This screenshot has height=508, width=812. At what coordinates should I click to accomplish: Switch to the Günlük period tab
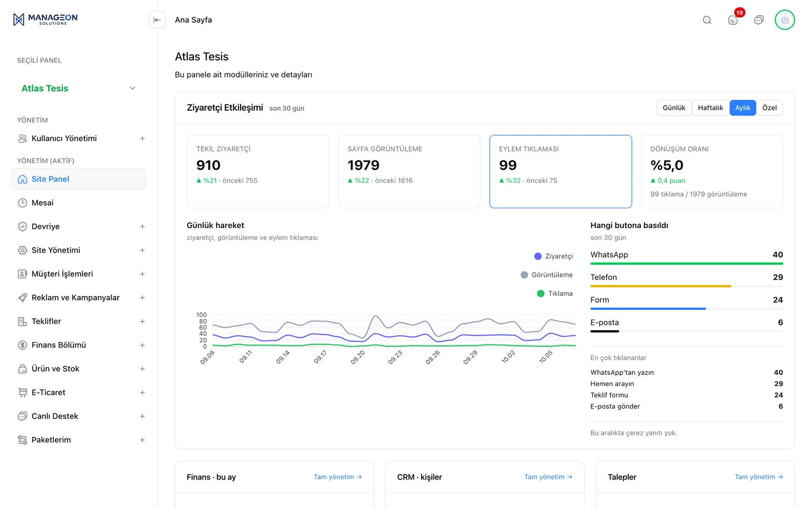(x=674, y=108)
